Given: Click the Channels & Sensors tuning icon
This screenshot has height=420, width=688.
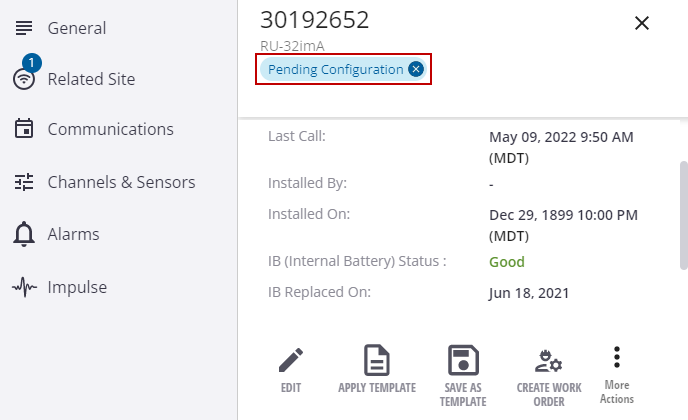Looking at the screenshot, I should (24, 182).
